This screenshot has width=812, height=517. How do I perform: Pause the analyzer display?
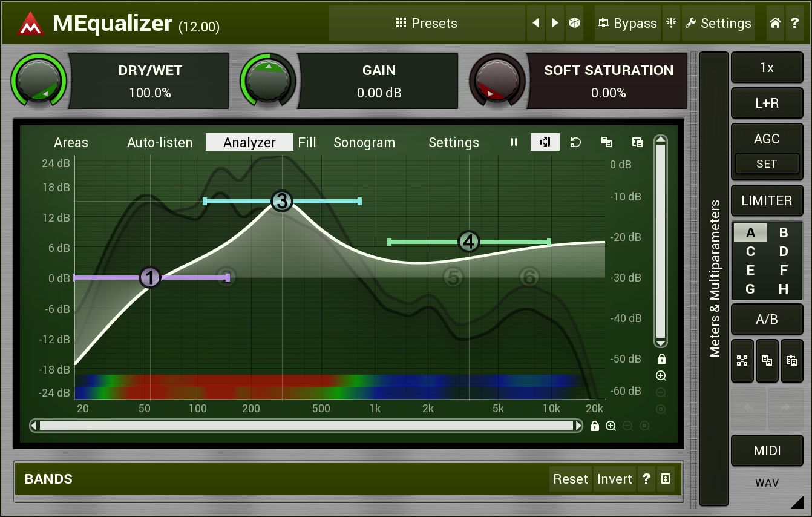pos(514,142)
